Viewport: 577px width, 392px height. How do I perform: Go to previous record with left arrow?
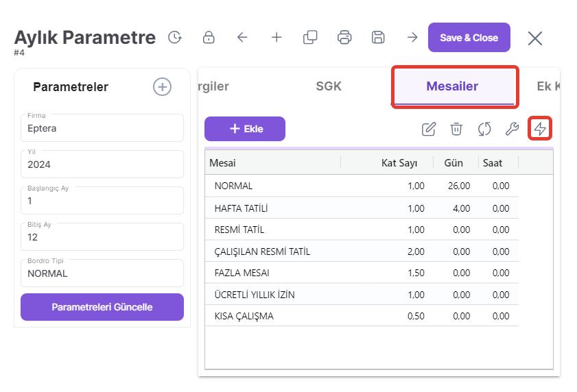click(242, 38)
